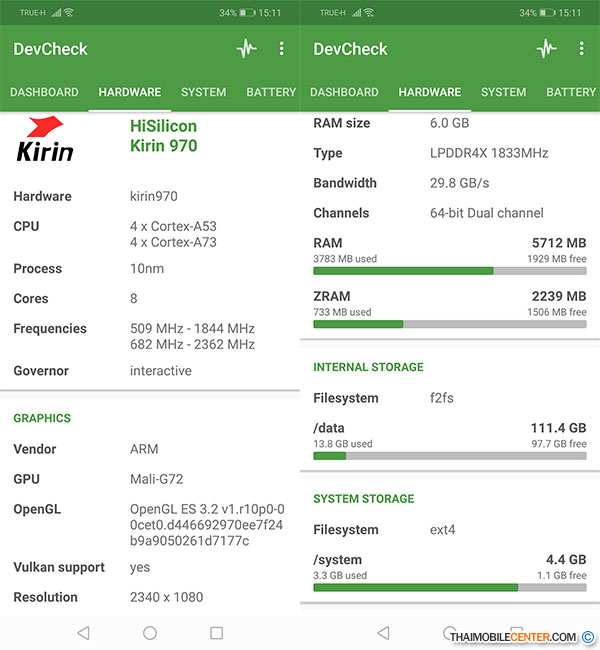Tap the 'ext4' filesystem value
Viewport: 600px width, 650px height.
[x=442, y=530]
